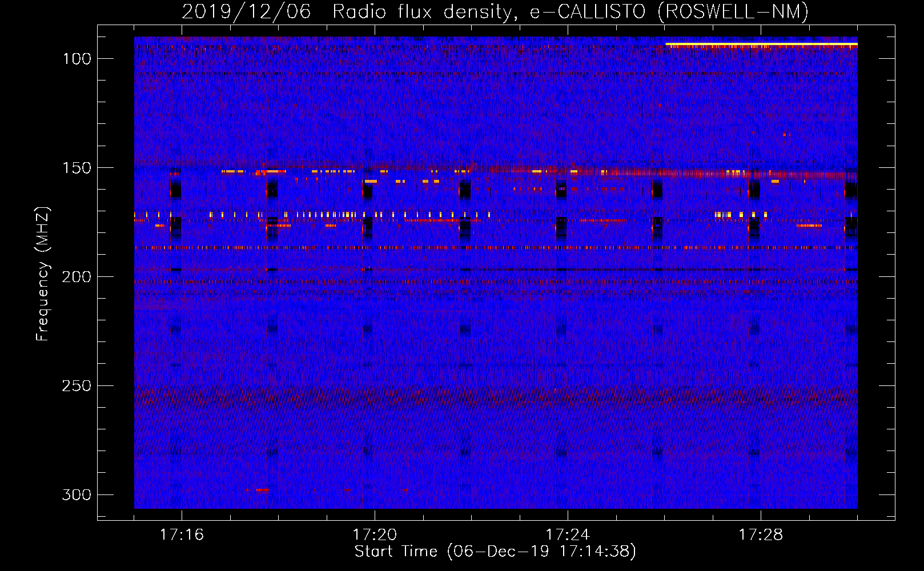
Task: Click the 100 frequency tick label
Action: coord(77,59)
